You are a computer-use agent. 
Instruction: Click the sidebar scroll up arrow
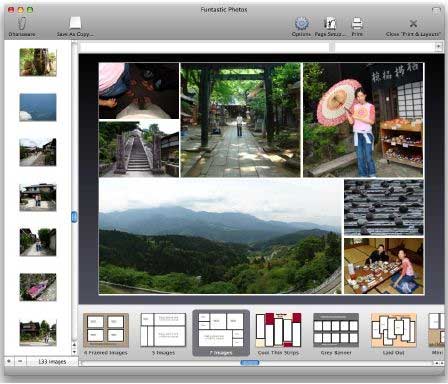pyautogui.click(x=74, y=345)
